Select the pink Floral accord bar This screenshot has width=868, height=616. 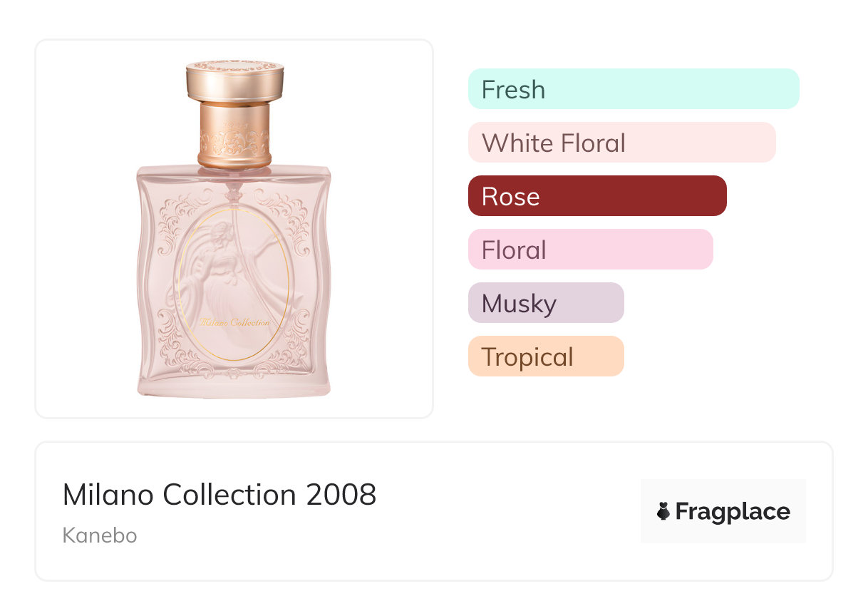pos(590,250)
